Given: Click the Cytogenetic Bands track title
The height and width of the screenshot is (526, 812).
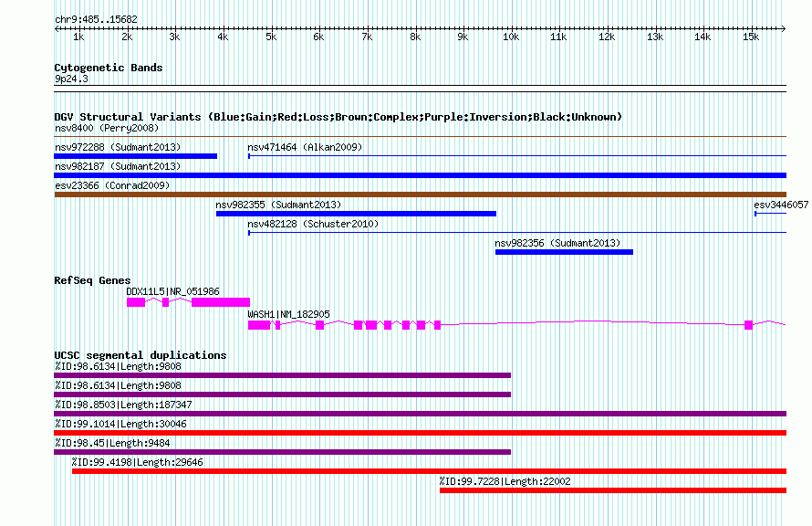Looking at the screenshot, I should [x=109, y=68].
